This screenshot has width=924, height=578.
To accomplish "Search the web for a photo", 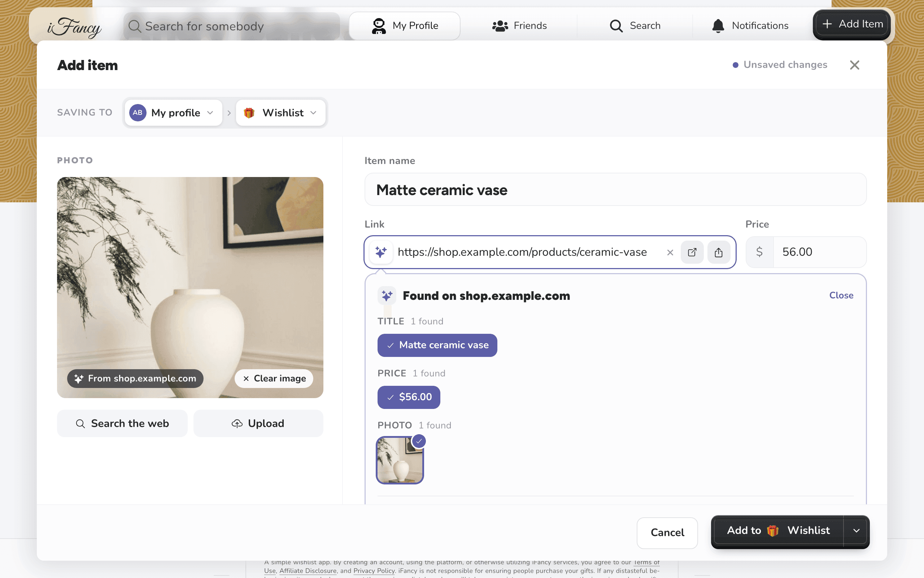I will point(122,423).
